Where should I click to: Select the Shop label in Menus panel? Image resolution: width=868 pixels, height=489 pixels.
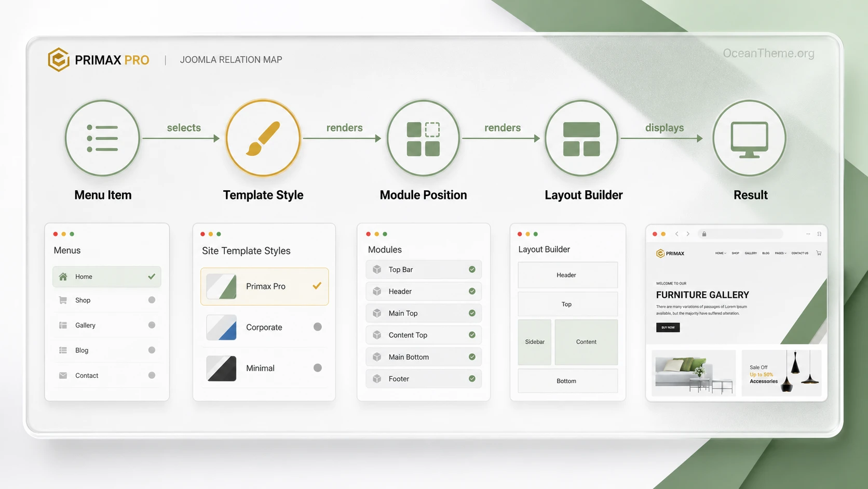point(83,300)
